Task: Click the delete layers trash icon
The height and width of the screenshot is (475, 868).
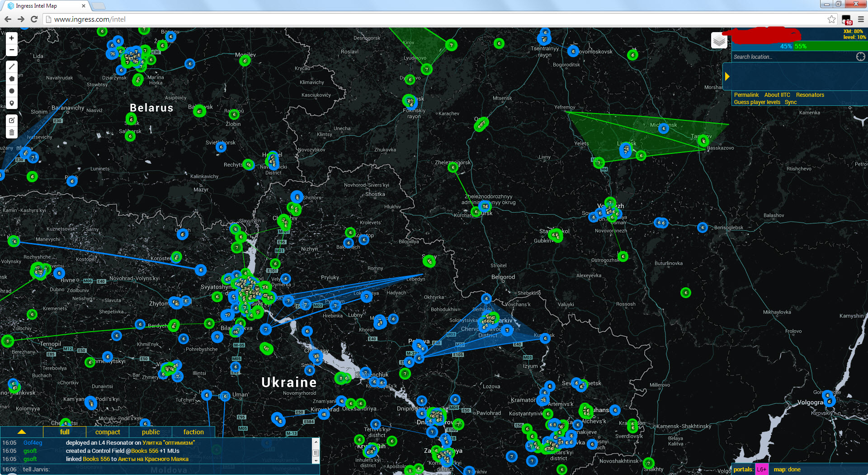Action: tap(12, 133)
